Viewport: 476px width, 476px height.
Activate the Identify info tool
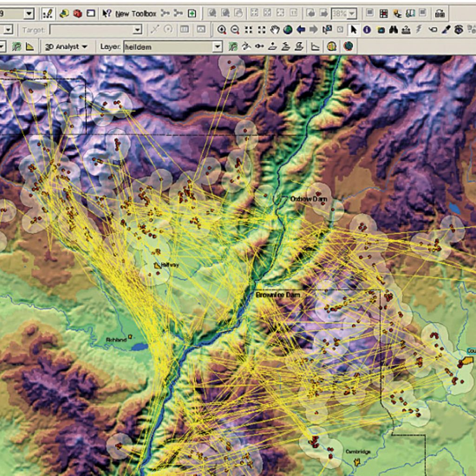pos(367,30)
